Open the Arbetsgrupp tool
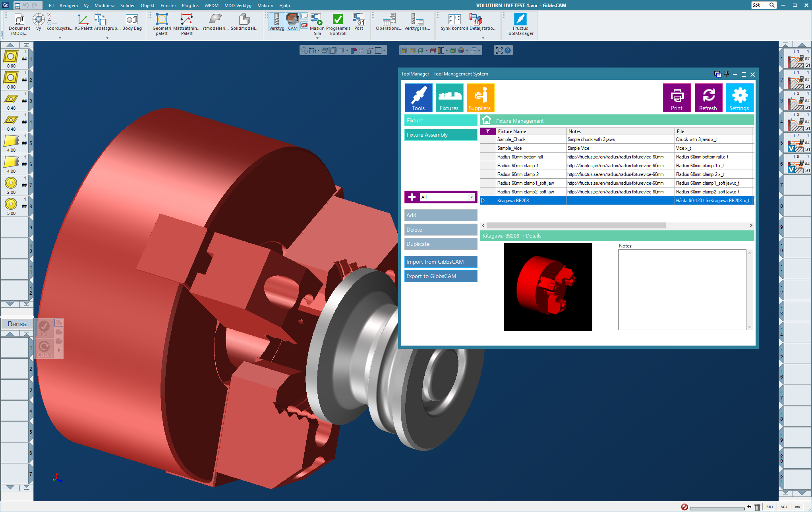 click(107, 22)
